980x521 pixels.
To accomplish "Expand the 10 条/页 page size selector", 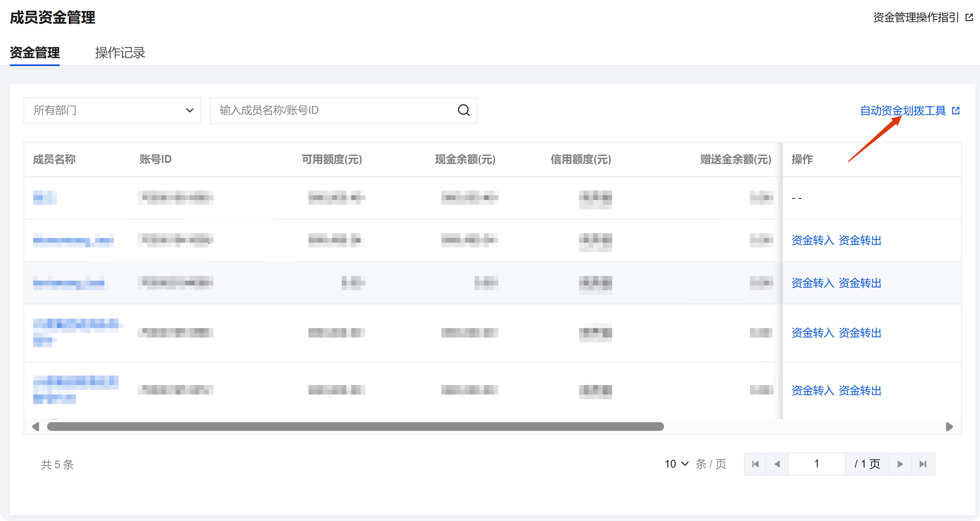I will point(677,464).
